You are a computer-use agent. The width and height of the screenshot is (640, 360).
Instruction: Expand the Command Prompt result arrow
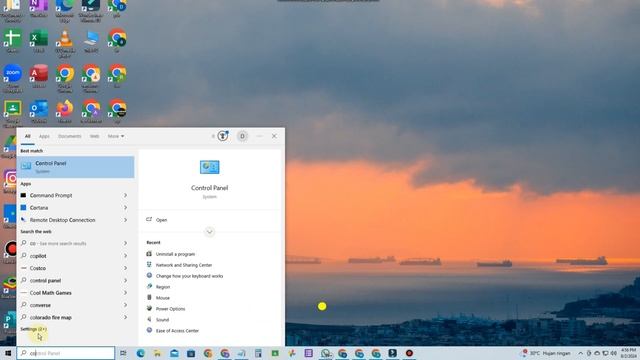125,196
